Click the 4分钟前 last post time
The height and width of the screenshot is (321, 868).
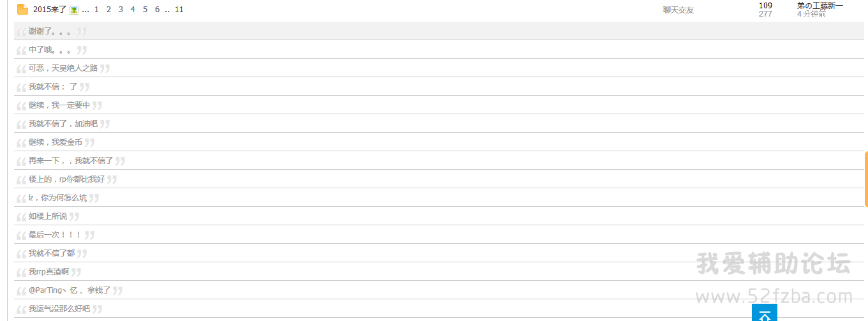click(x=811, y=14)
